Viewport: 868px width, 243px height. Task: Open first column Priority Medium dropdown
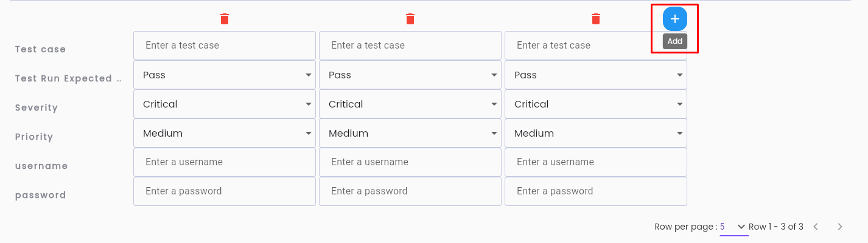[225, 133]
